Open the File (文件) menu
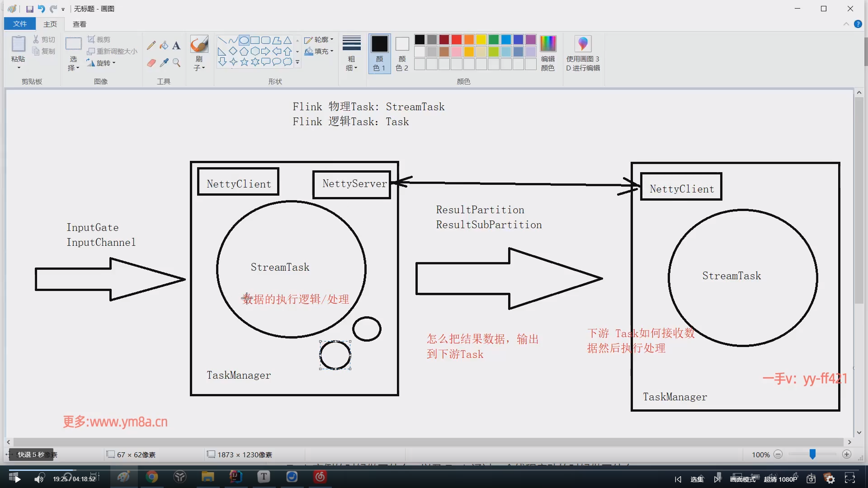The height and width of the screenshot is (488, 868). pyautogui.click(x=19, y=24)
